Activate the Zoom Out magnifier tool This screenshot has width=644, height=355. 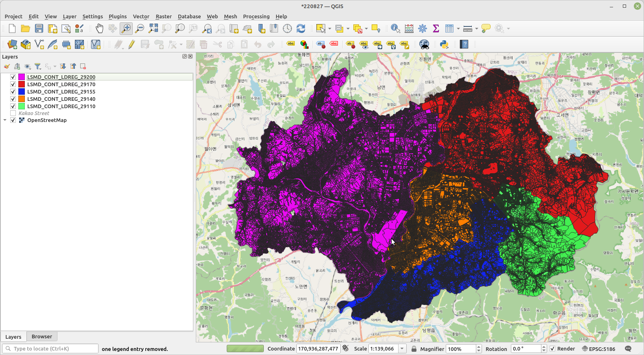point(140,28)
